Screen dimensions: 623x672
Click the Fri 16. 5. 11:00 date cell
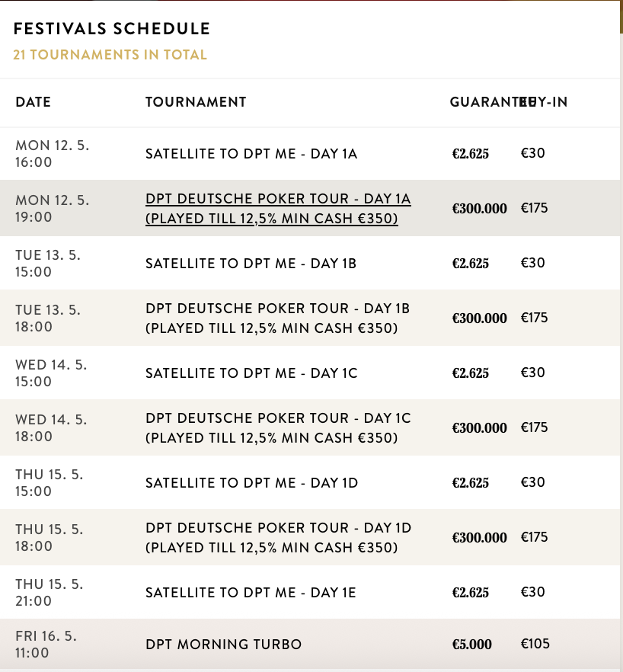46,645
